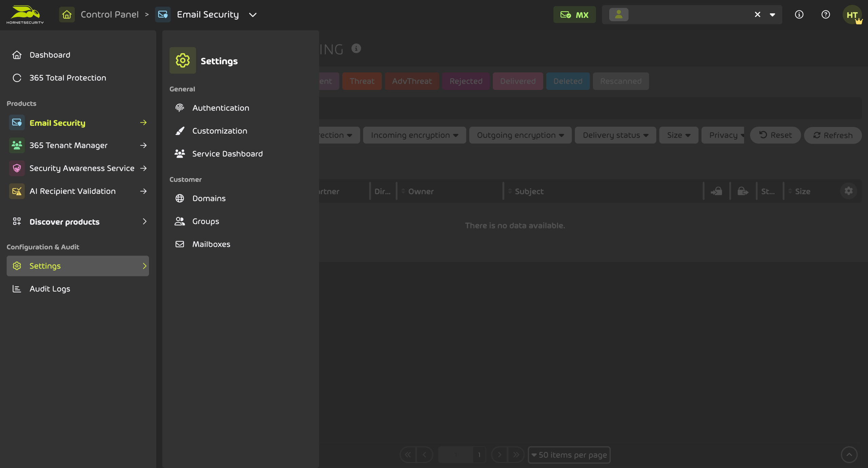The width and height of the screenshot is (868, 468).
Task: Open Incoming encryption filter dropdown
Action: click(x=414, y=135)
